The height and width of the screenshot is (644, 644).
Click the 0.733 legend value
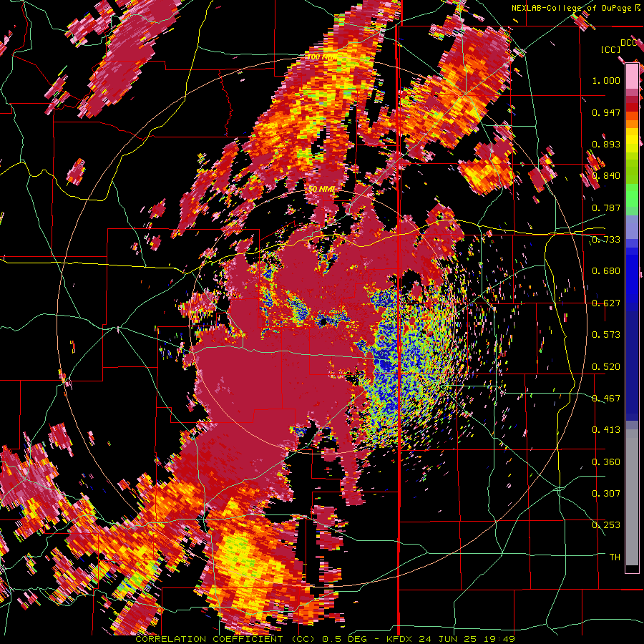606,240
